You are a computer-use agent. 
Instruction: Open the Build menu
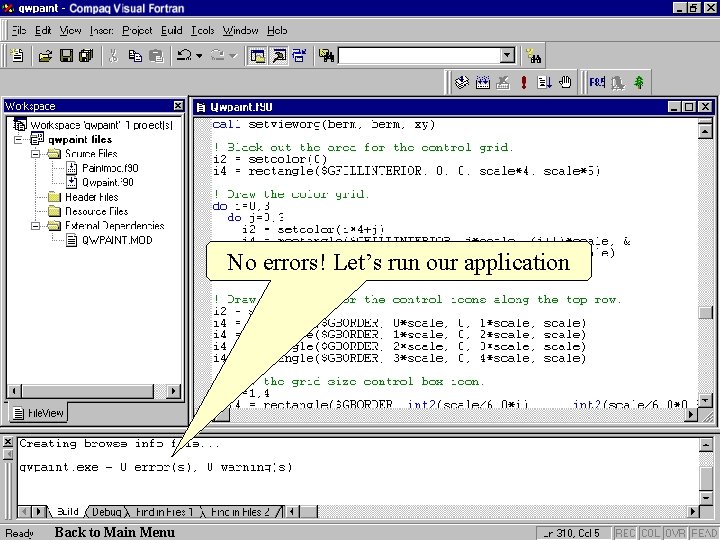point(172,30)
